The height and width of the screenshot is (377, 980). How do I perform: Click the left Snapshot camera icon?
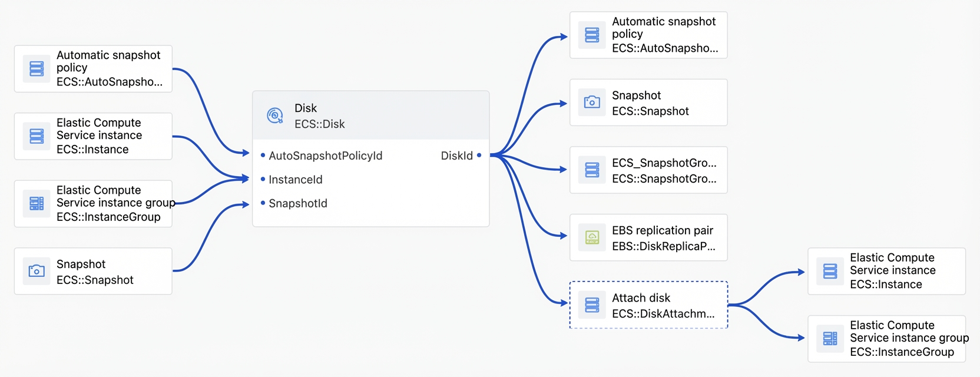(37, 271)
